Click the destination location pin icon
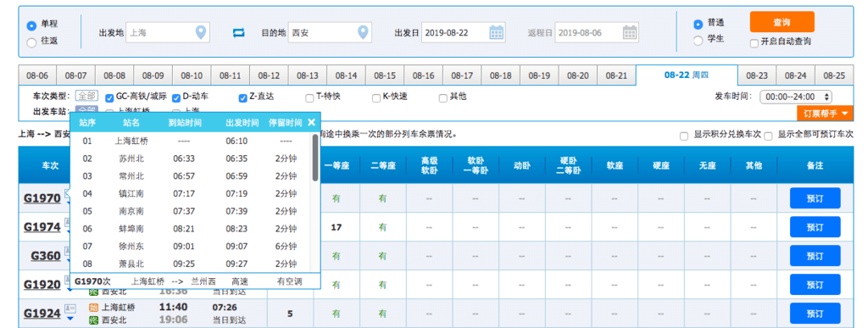The width and height of the screenshot is (868, 328). pyautogui.click(x=363, y=33)
